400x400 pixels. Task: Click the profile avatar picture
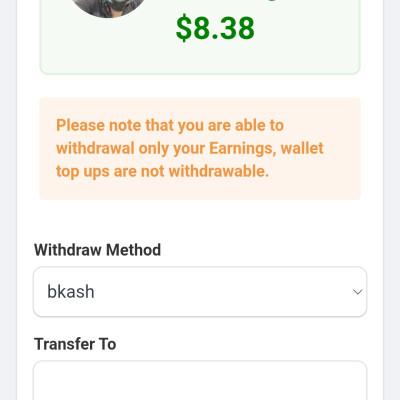(109, 7)
